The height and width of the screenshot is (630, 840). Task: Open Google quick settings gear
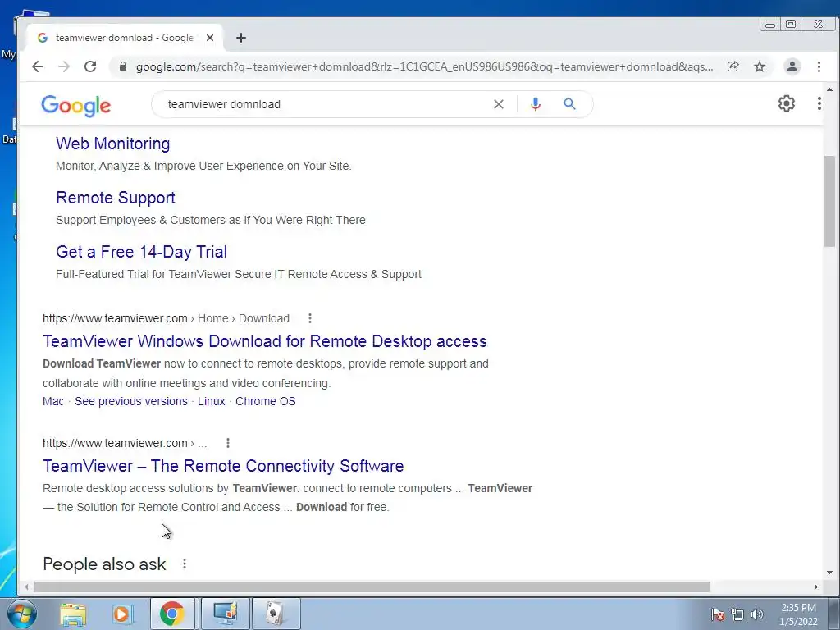[x=786, y=103]
